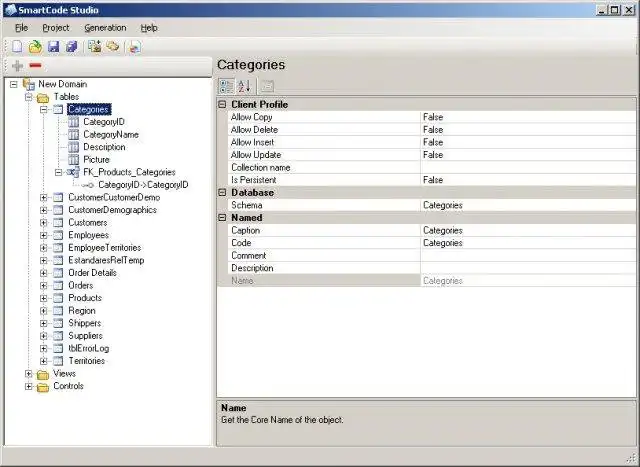Select the Region table
The height and width of the screenshot is (467, 640).
point(82,311)
